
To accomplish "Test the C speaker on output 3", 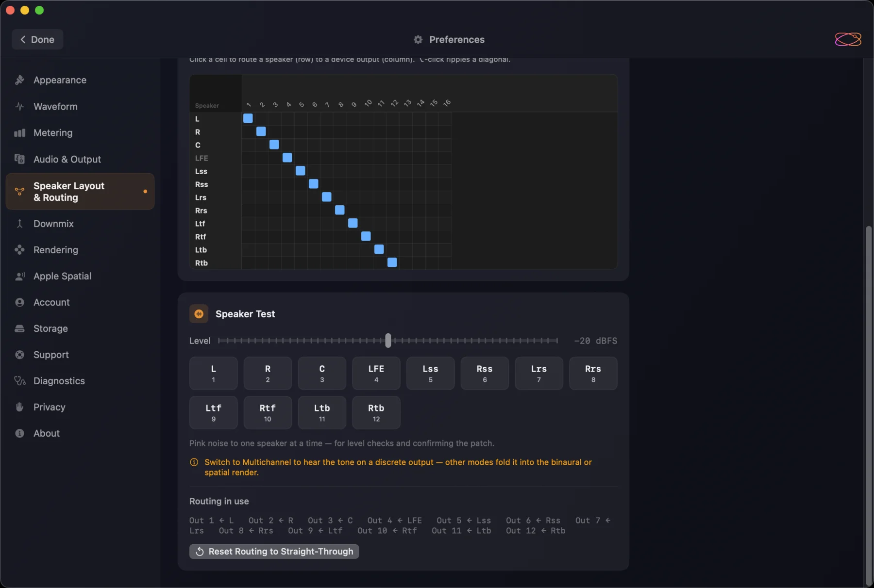I will [322, 374].
